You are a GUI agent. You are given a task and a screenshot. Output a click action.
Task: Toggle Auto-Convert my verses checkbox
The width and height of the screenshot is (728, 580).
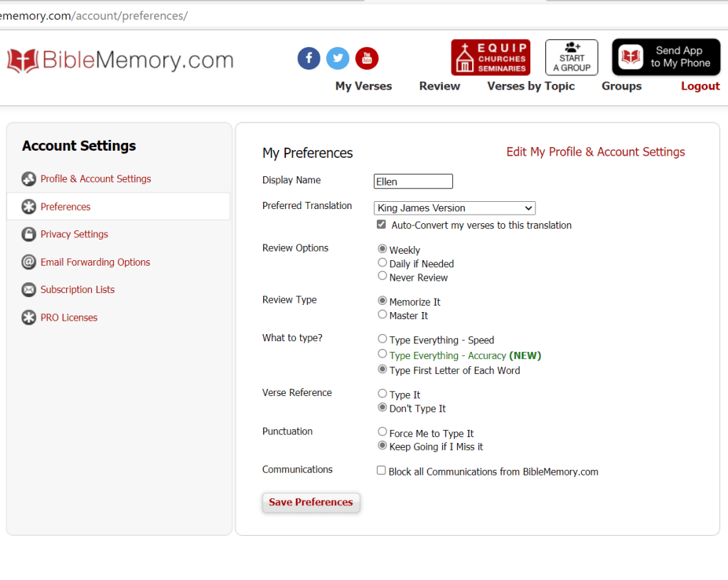[x=381, y=225]
